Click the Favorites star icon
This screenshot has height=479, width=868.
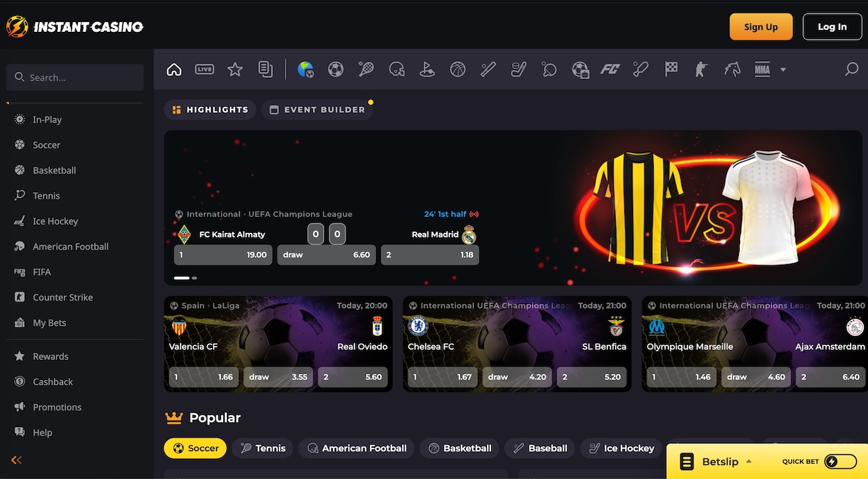pyautogui.click(x=235, y=69)
